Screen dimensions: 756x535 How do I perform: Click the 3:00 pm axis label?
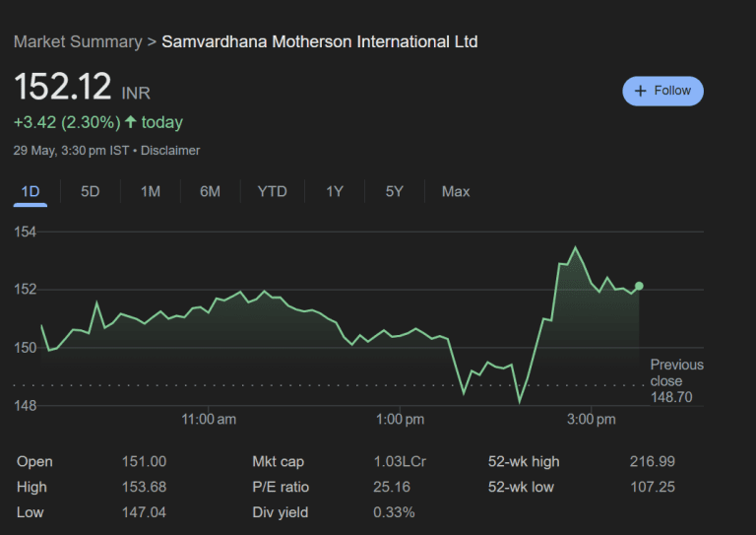pos(591,419)
